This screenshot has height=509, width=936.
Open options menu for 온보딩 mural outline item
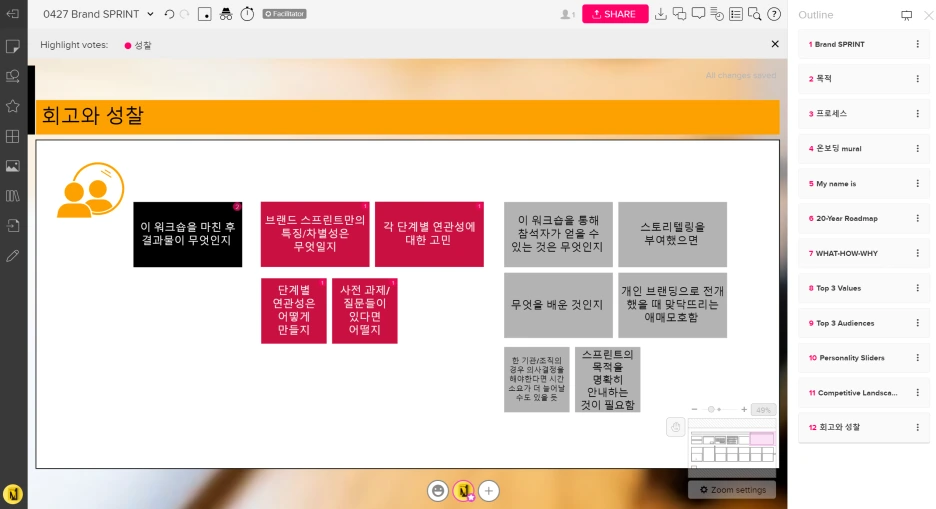point(917,149)
